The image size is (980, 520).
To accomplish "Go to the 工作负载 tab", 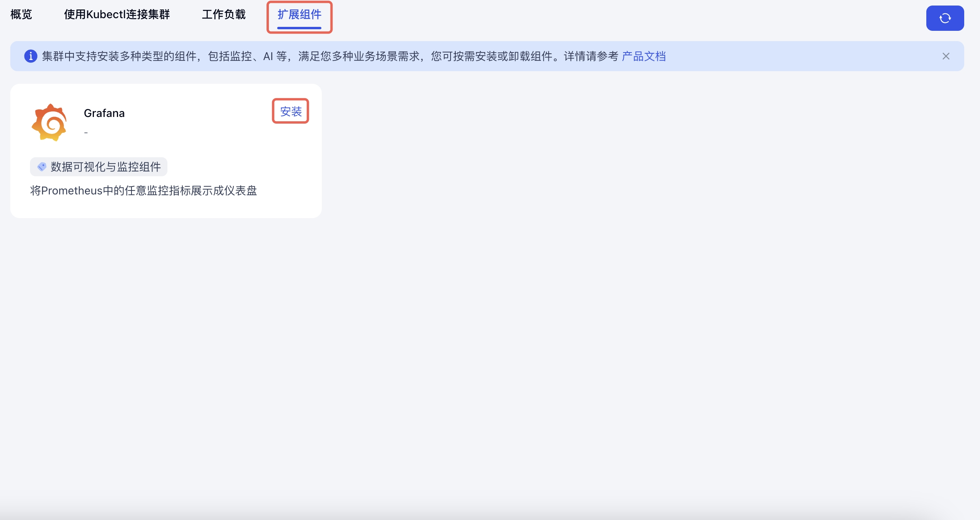I will tap(224, 15).
